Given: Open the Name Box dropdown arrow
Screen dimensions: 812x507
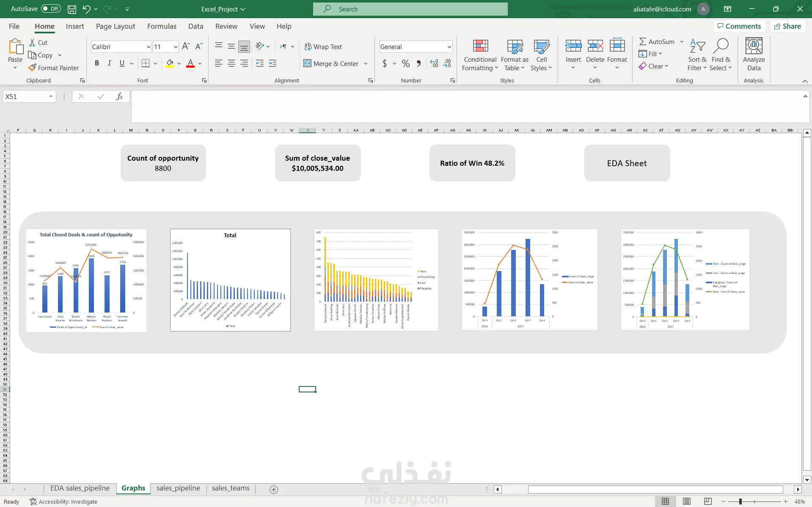Looking at the screenshot, I should [51, 96].
